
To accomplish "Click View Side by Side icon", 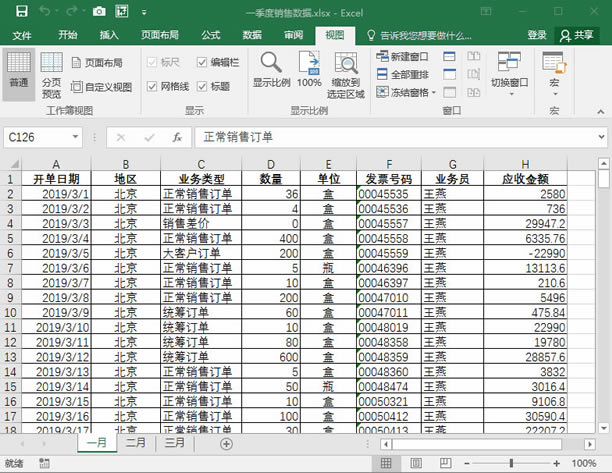I will 473,56.
